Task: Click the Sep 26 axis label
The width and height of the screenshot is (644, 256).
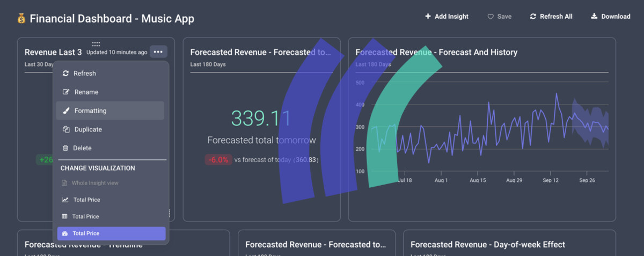Action: click(587, 180)
